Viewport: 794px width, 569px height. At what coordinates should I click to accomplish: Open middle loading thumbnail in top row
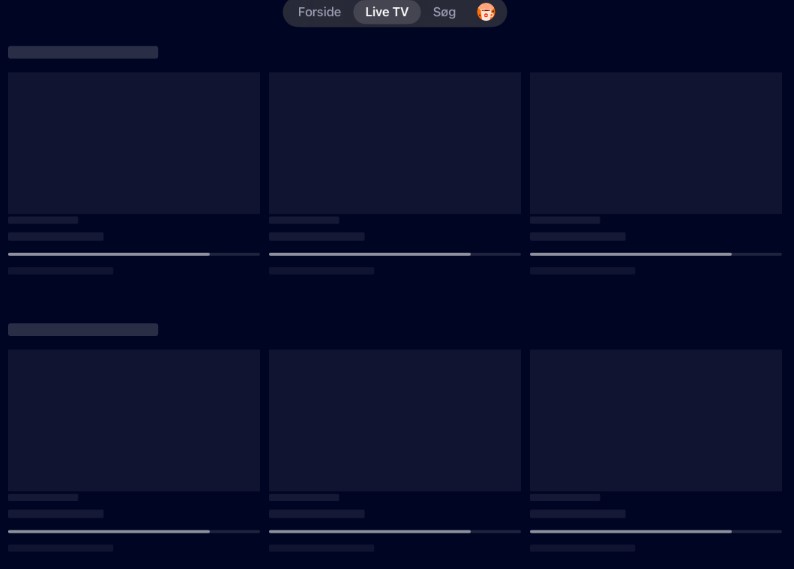[x=395, y=143]
